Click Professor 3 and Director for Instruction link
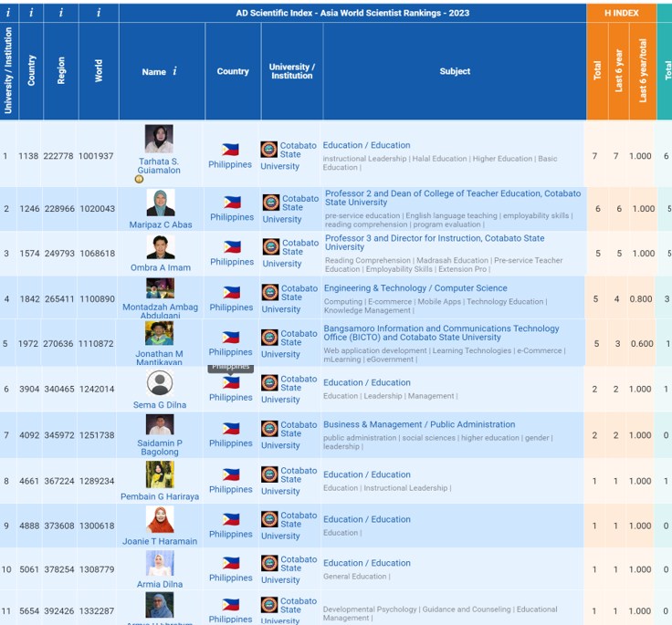This screenshot has height=625, width=672. [435, 242]
